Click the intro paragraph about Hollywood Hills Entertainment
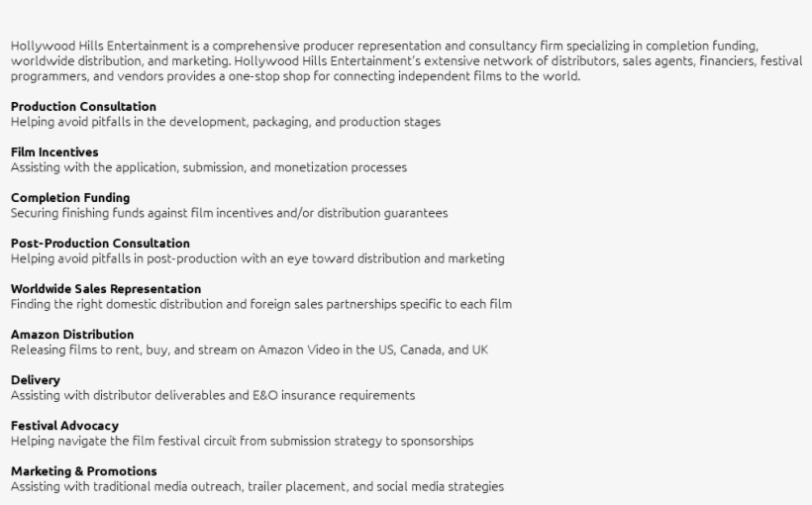The height and width of the screenshot is (505, 812). point(407,61)
